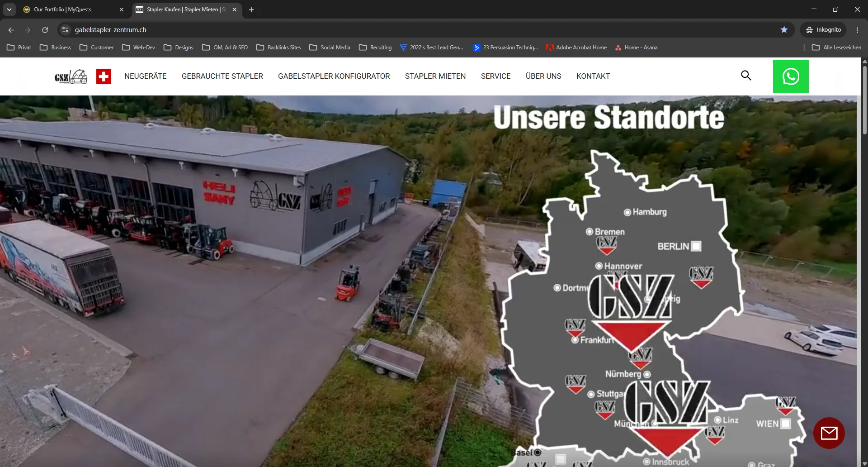Viewport: 868px width, 467px height.
Task: Expand the Customer bookmarks folder
Action: click(x=97, y=48)
